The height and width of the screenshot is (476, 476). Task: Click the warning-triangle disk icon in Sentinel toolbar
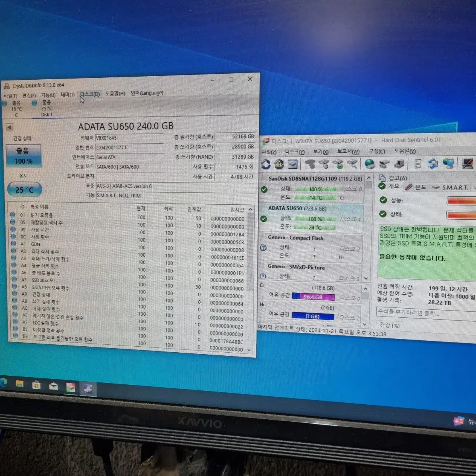(279, 164)
